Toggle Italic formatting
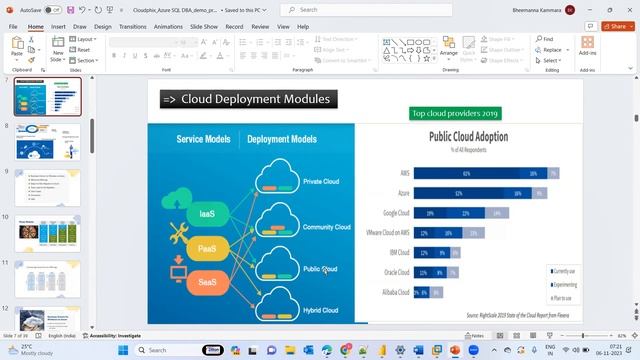Screen dimensions: 640x360 (124, 56)
